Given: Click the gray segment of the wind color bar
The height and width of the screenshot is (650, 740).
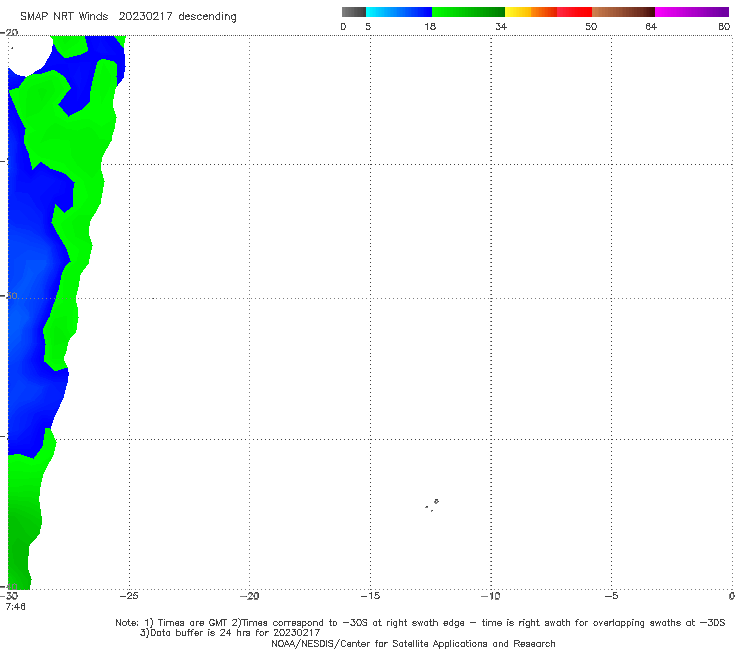Looking at the screenshot, I should (x=353, y=12).
